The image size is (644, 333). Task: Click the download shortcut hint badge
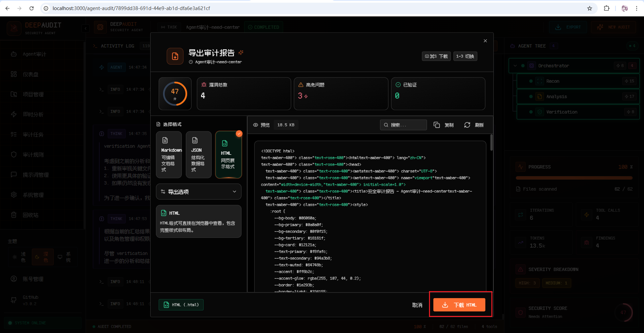click(436, 56)
